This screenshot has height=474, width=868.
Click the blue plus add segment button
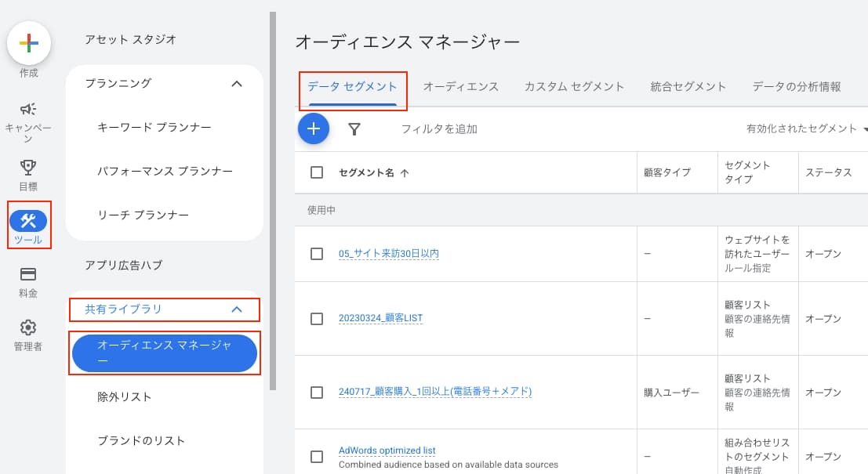click(314, 128)
